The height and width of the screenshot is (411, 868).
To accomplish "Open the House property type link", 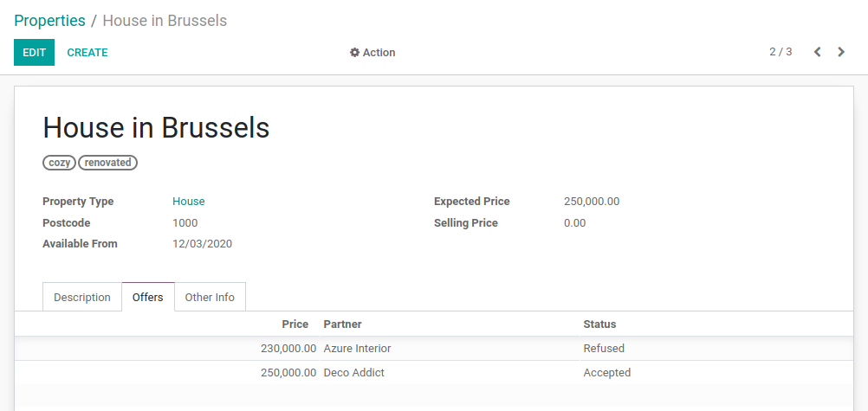I will [189, 202].
